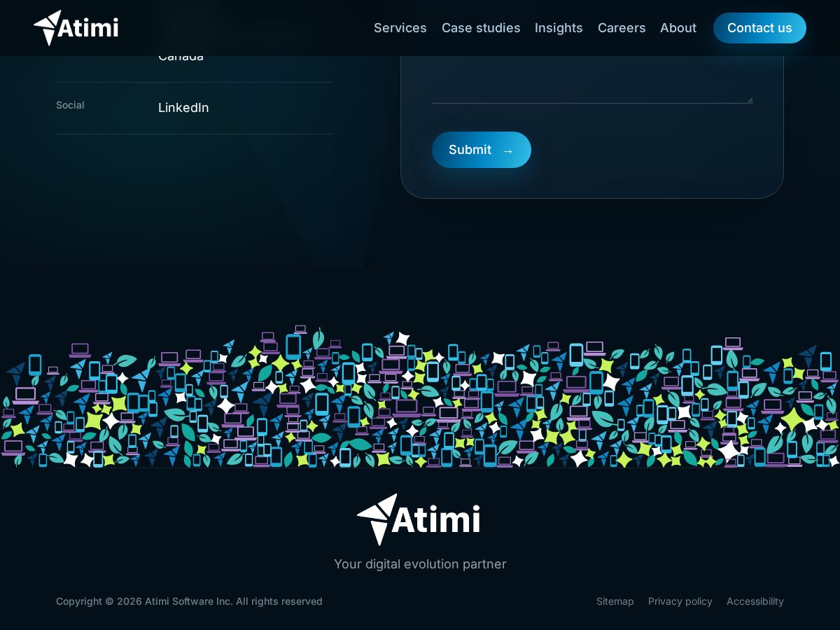Open the Services menu
Viewport: 840px width, 630px height.
(x=400, y=28)
